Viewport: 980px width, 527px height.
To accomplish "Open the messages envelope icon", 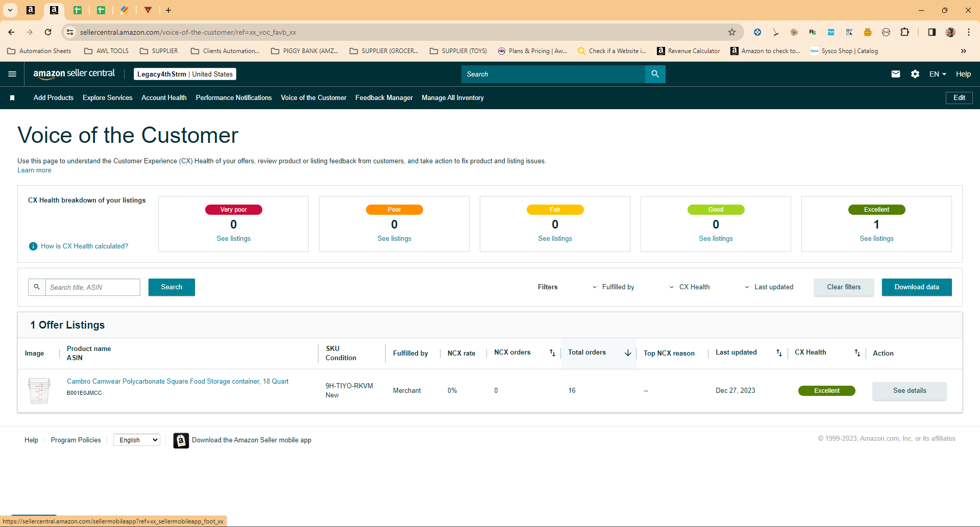I will [x=895, y=74].
